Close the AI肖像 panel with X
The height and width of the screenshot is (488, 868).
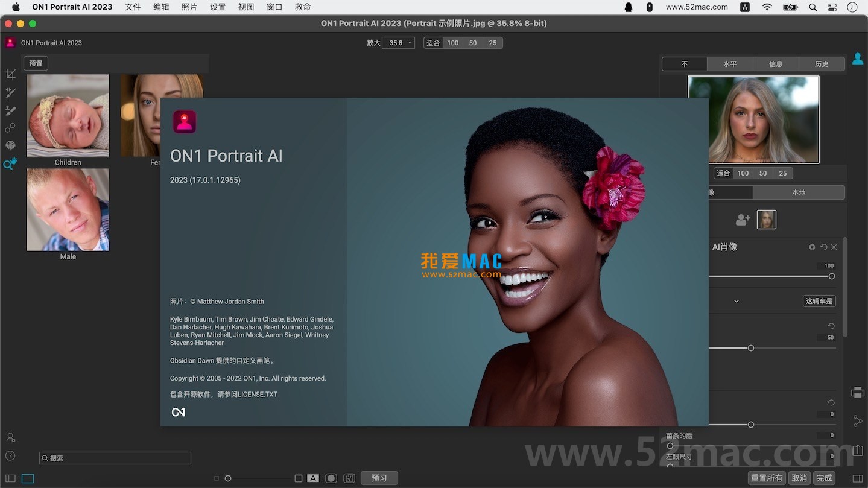coord(834,247)
